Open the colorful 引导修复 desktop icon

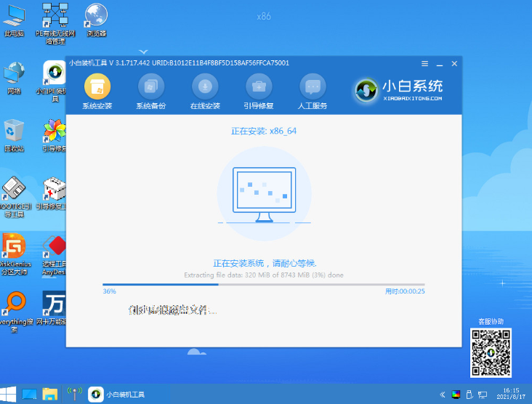[55, 136]
